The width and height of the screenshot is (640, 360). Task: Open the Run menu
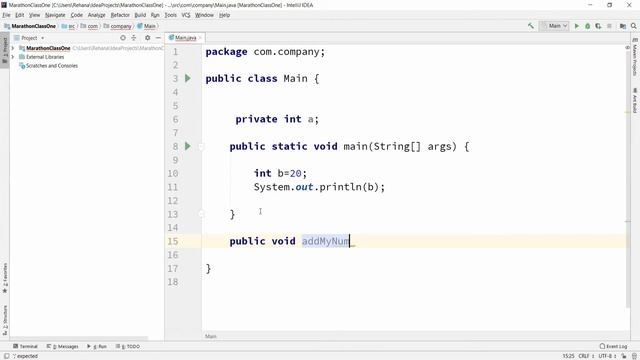155,15
